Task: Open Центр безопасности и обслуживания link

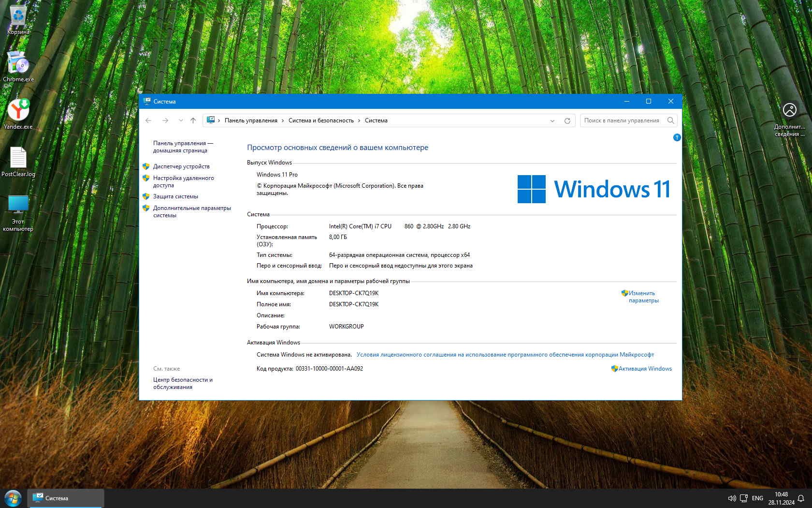Action: click(183, 383)
